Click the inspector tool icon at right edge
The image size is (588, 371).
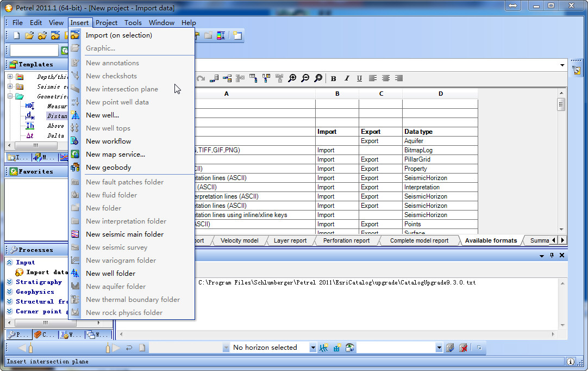tap(577, 70)
